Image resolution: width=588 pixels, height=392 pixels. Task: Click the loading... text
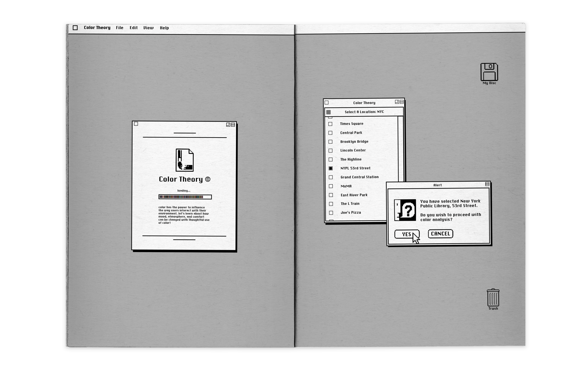click(x=184, y=191)
